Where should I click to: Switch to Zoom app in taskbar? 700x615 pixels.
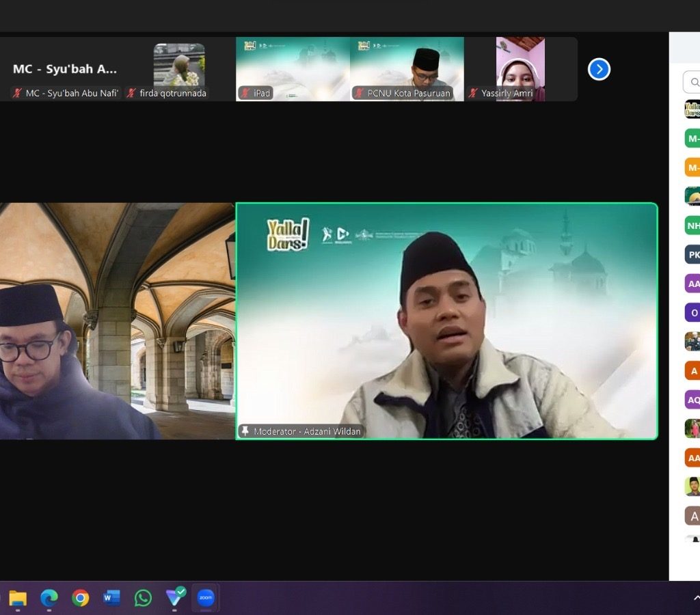(205, 598)
